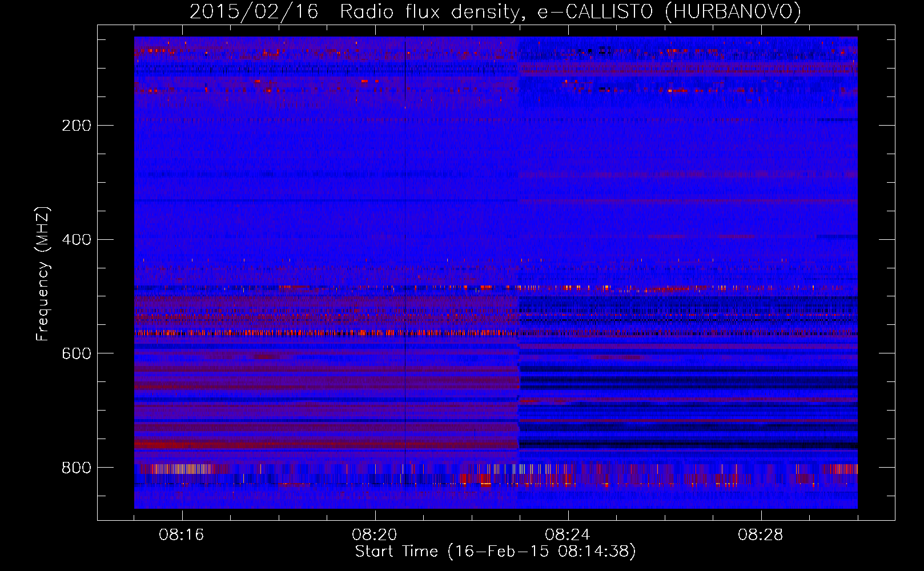The height and width of the screenshot is (571, 924).
Task: Click the plot title mentioning e-CALLISTO (HURBANOVO)
Action: point(495,12)
